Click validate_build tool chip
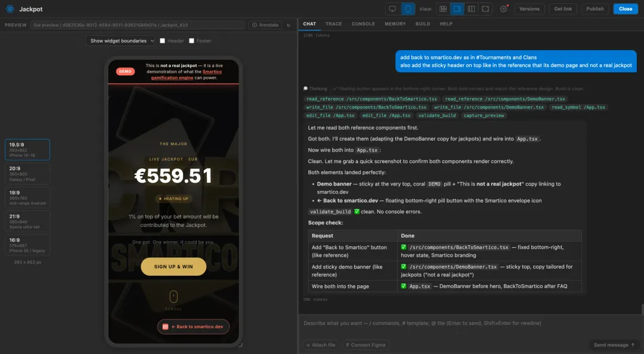This screenshot has height=354, width=644. (x=437, y=116)
